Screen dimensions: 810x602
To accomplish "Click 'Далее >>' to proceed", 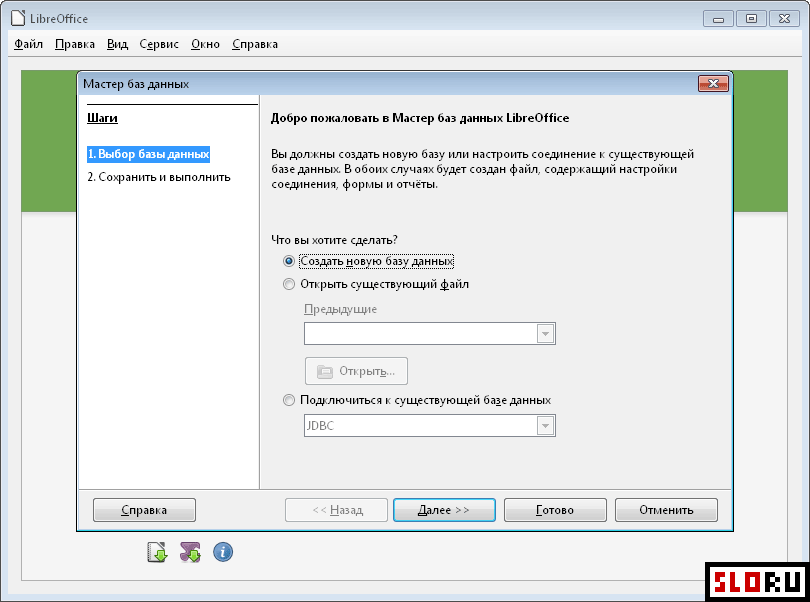I will click(x=444, y=510).
